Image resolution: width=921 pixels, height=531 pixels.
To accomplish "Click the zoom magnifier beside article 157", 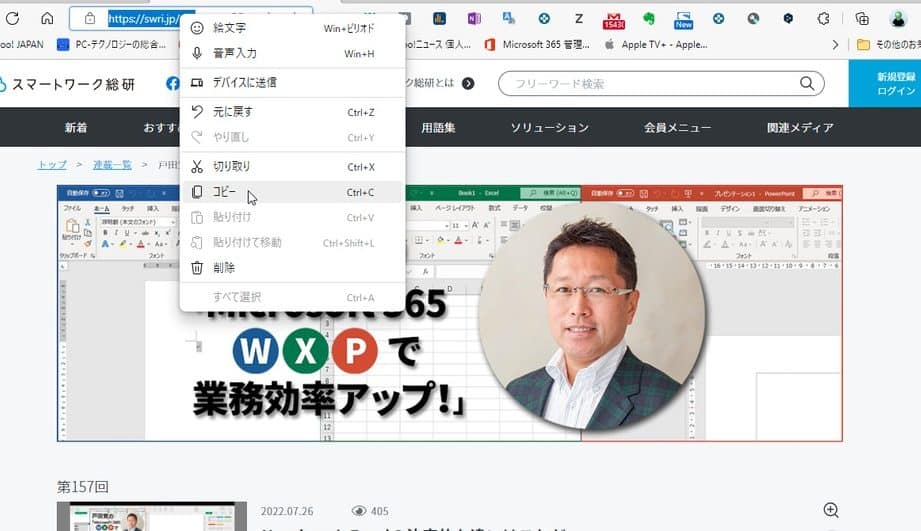I will pos(830,510).
